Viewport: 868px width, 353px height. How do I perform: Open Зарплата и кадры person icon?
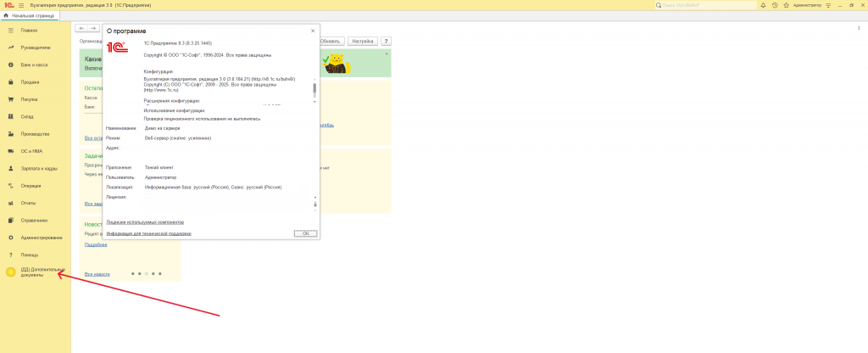pos(10,169)
